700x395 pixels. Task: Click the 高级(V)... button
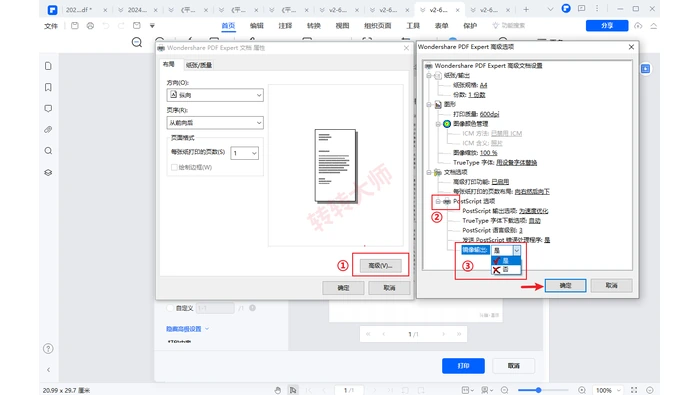(380, 266)
